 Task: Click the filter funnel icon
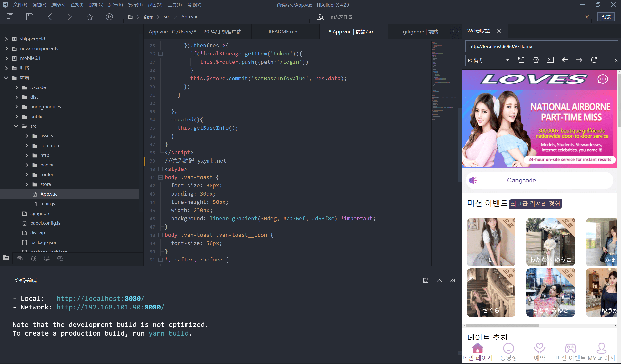(x=587, y=17)
